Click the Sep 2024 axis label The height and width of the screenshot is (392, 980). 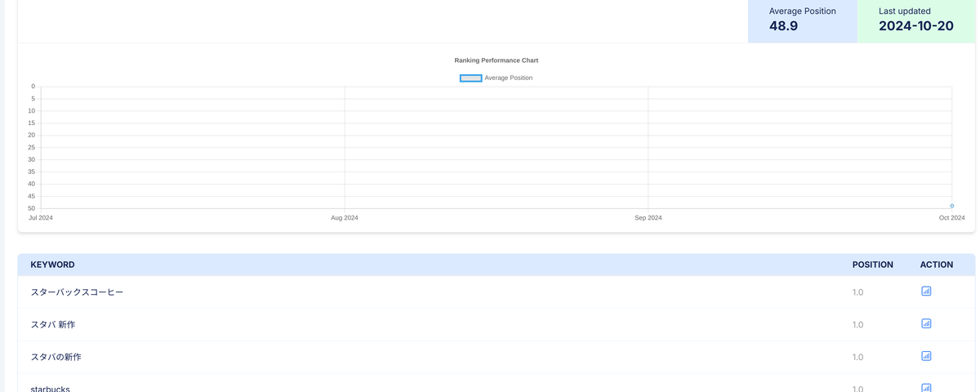point(648,218)
